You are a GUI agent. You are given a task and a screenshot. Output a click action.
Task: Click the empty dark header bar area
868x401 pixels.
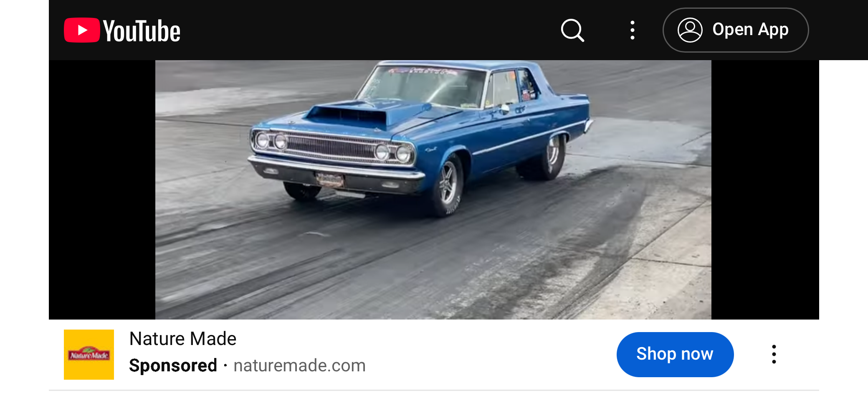[367, 30]
